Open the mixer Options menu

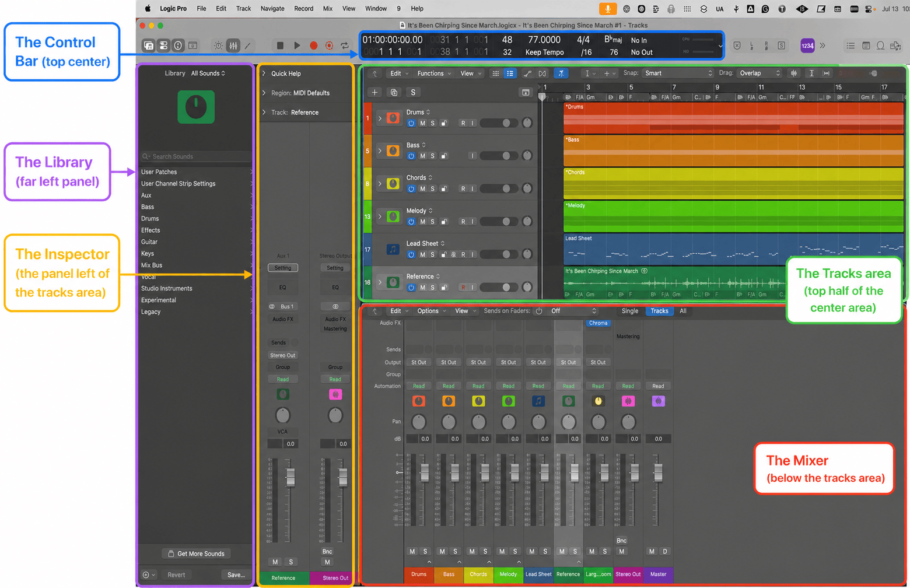click(432, 311)
